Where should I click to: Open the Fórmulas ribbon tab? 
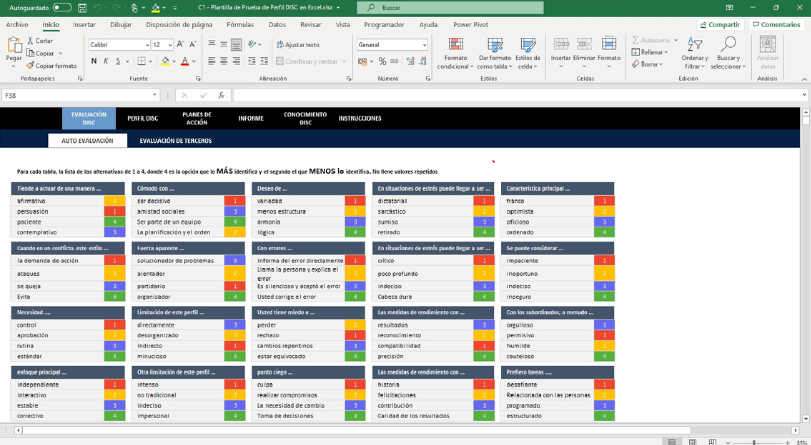(x=240, y=24)
